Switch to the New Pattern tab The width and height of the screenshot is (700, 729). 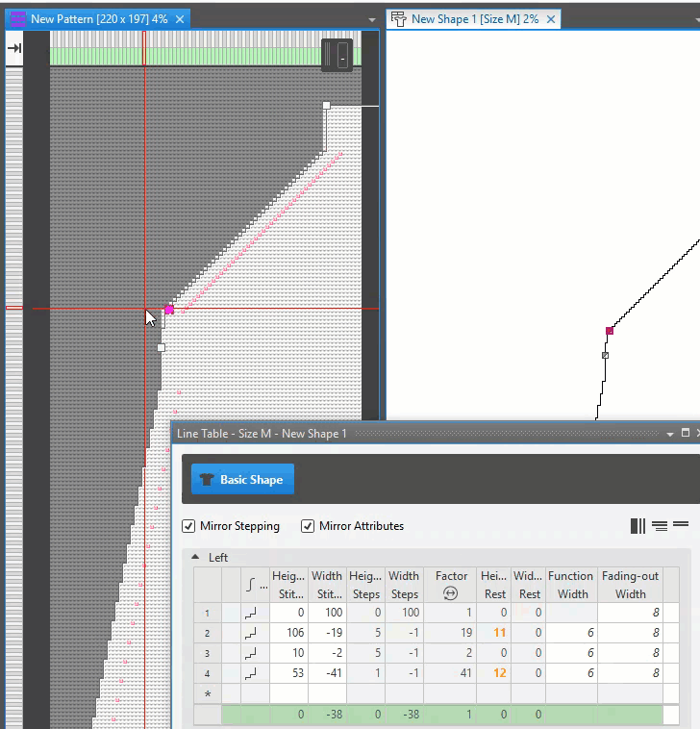pyautogui.click(x=98, y=19)
